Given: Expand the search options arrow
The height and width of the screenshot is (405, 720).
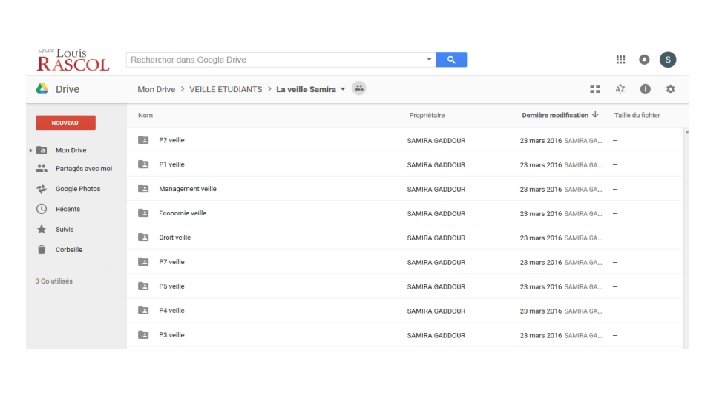Looking at the screenshot, I should click(x=429, y=60).
